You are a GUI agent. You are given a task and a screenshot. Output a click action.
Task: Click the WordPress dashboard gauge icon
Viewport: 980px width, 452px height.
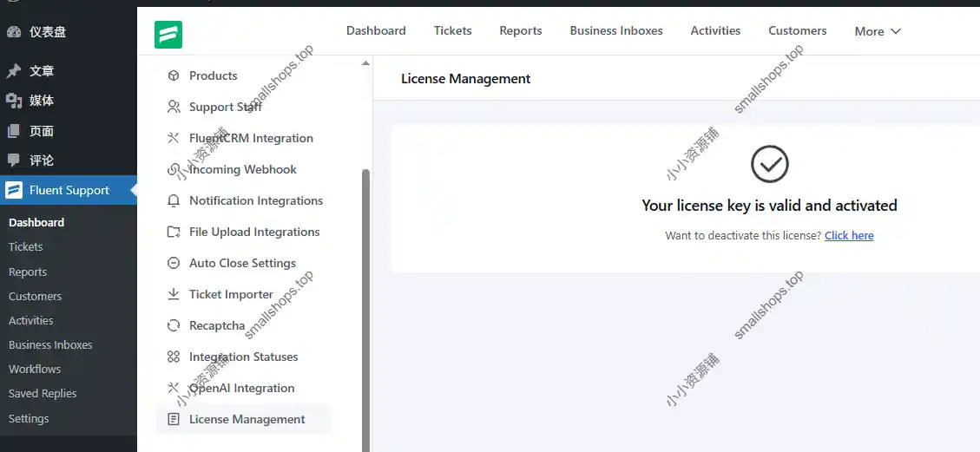coord(14,32)
